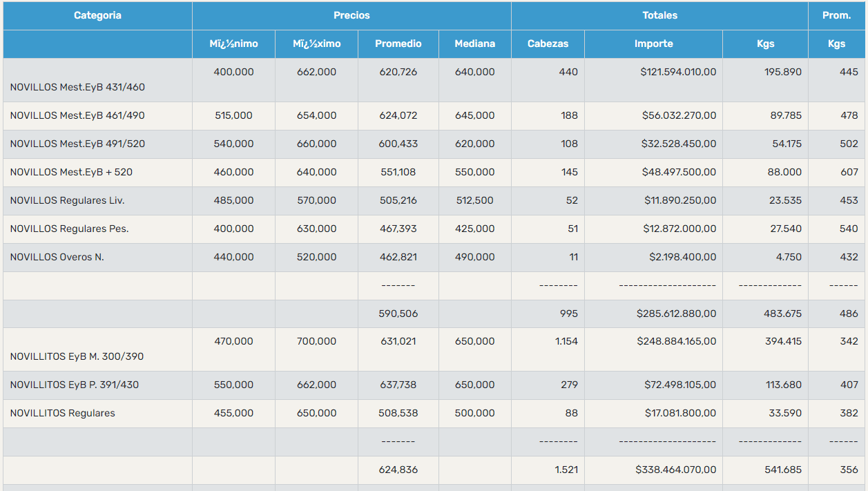Click the $285.612.880,00 subtotal importe cell
This screenshot has width=868, height=491.
click(676, 314)
